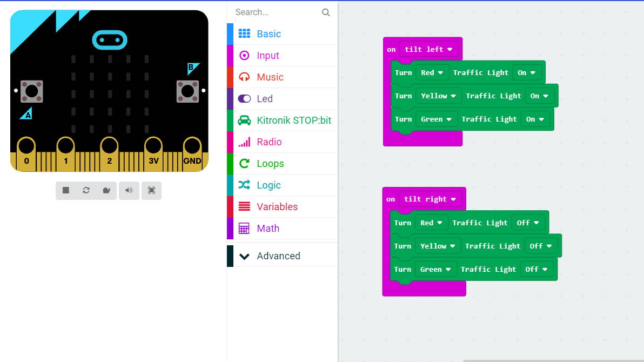Open the tilt right gesture dropdown
The height and width of the screenshot is (362, 644).
[430, 199]
